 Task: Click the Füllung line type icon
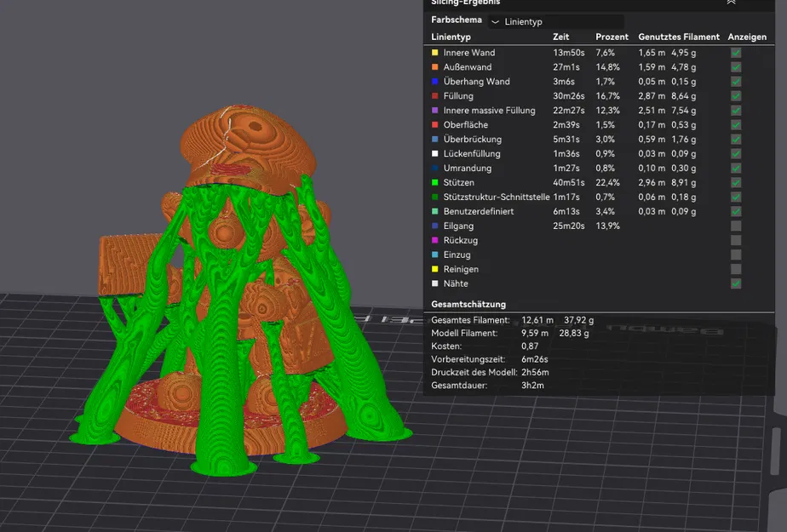(x=434, y=96)
